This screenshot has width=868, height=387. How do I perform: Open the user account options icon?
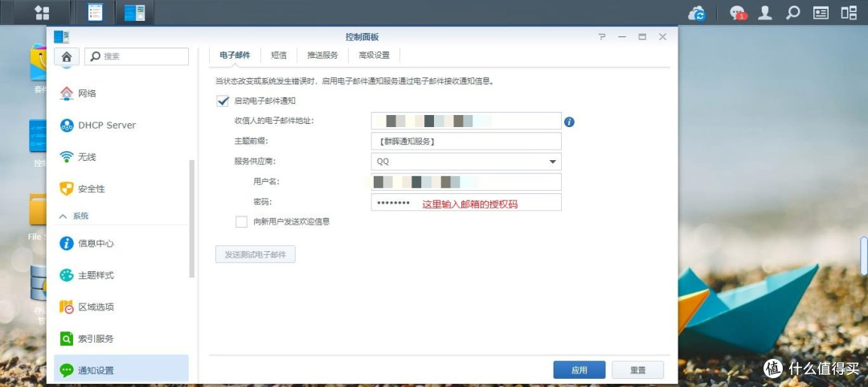tap(765, 13)
